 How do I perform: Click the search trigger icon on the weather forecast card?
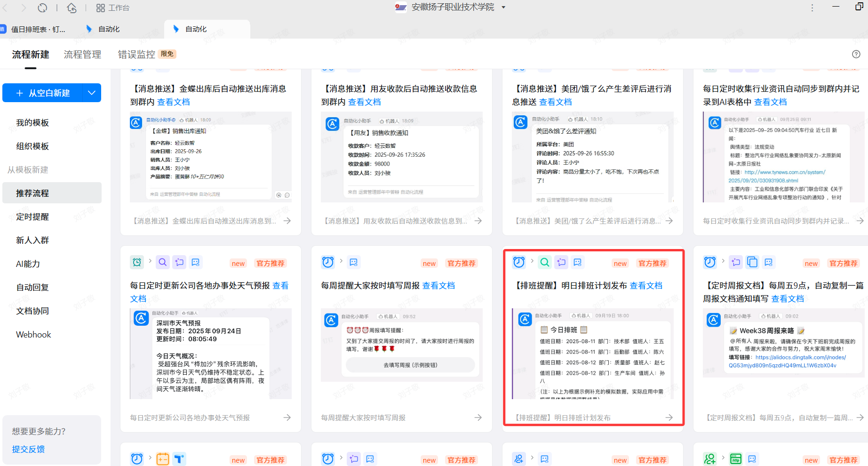162,262
